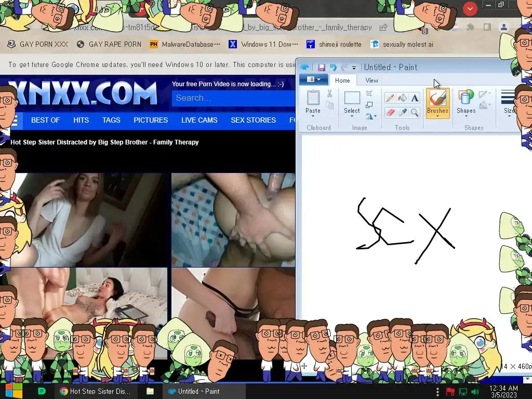532x399 pixels.
Task: Undo the last action in Paint
Action: [x=333, y=67]
